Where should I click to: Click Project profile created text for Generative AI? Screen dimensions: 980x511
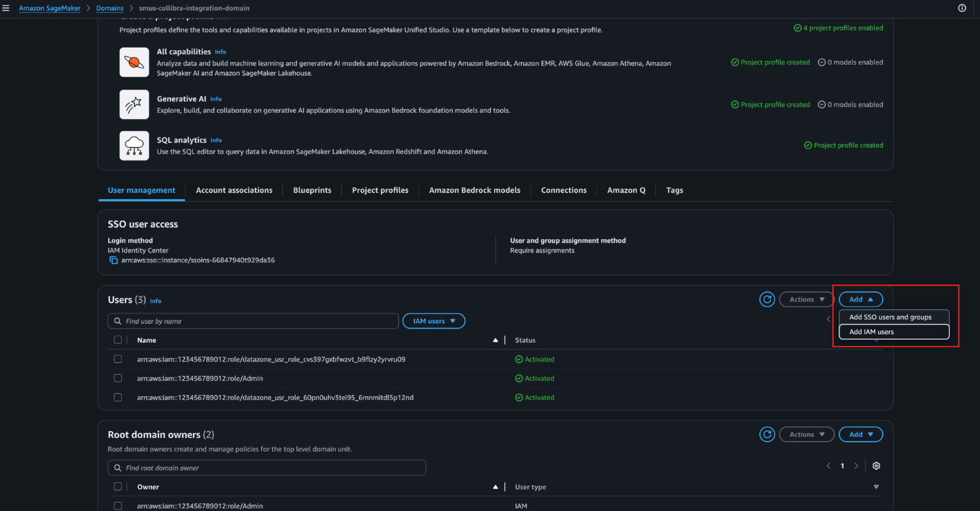pos(775,105)
